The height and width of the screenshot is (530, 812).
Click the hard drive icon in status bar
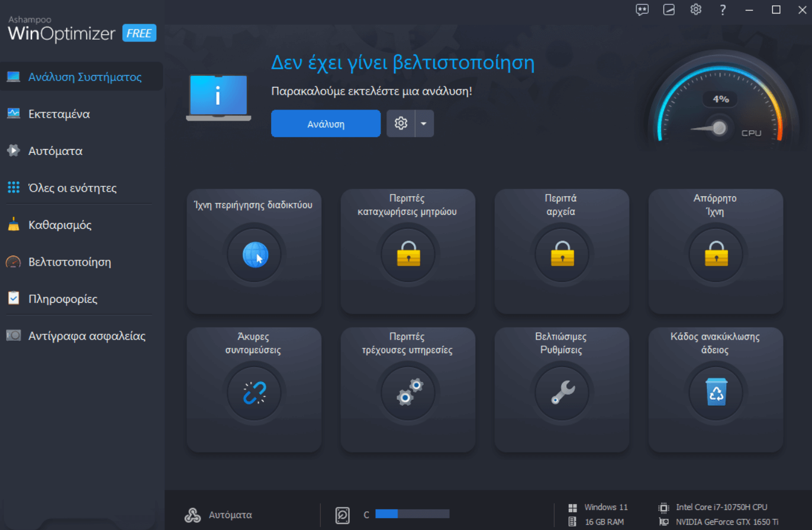(343, 515)
